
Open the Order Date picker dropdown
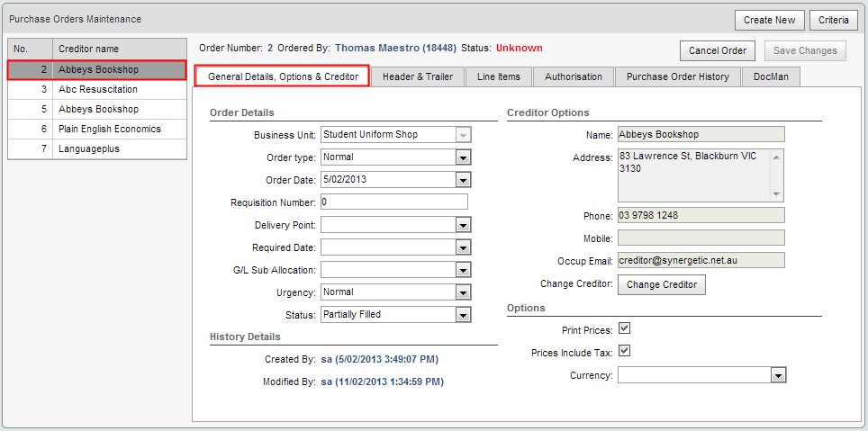click(464, 180)
